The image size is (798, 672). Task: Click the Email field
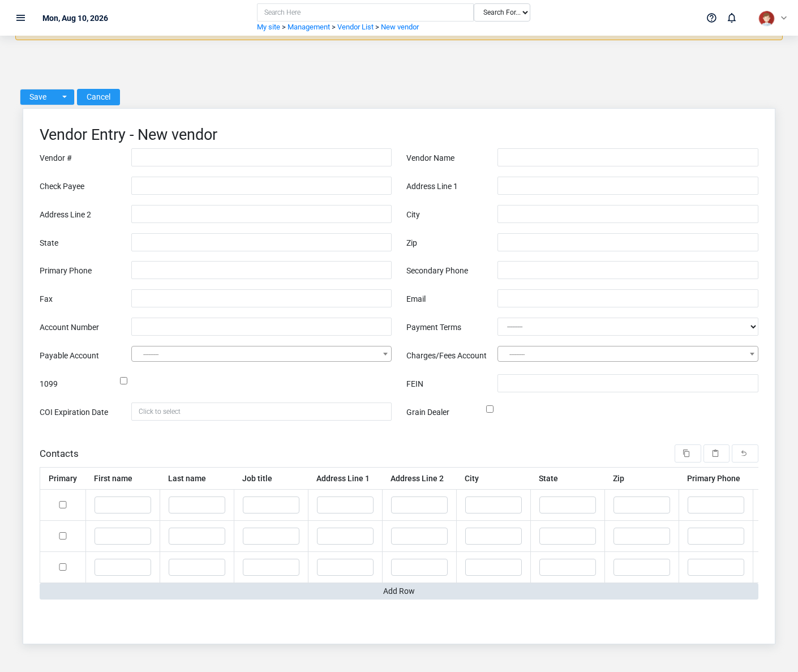click(x=628, y=298)
